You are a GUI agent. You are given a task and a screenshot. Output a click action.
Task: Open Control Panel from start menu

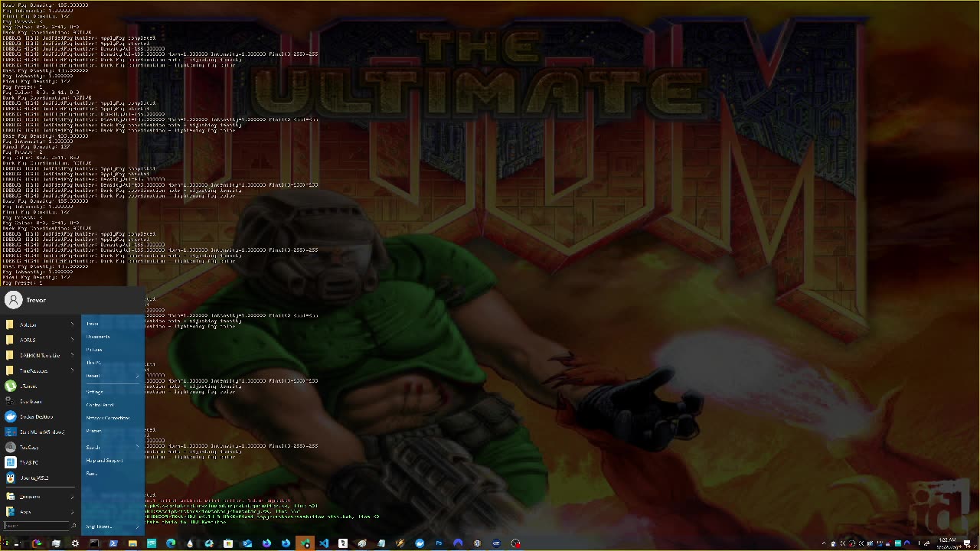point(100,405)
